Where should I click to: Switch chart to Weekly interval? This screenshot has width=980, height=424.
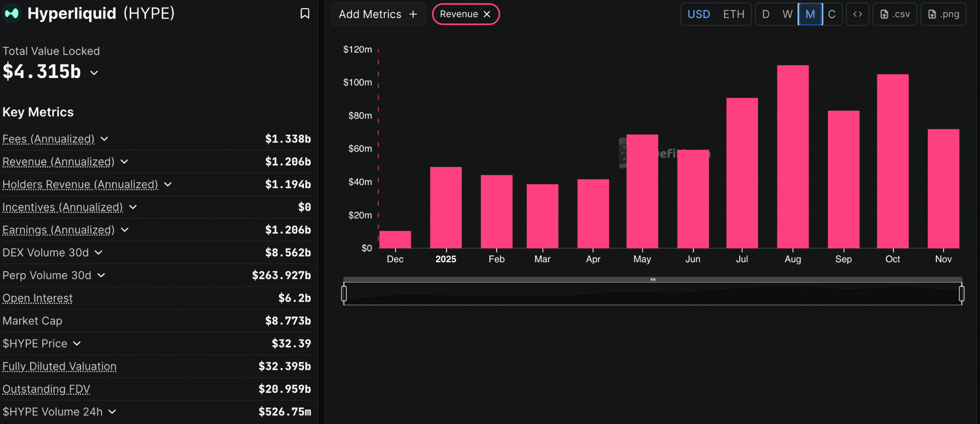(788, 14)
